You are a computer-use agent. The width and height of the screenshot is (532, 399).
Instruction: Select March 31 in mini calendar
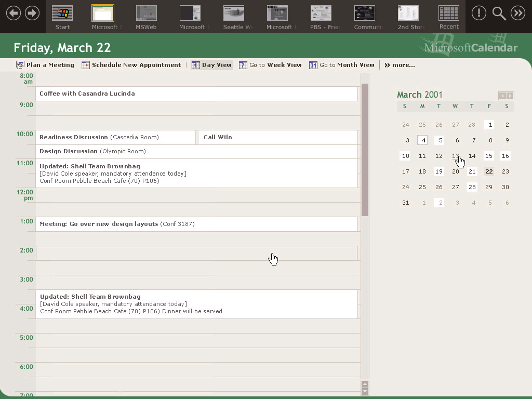pyautogui.click(x=405, y=203)
